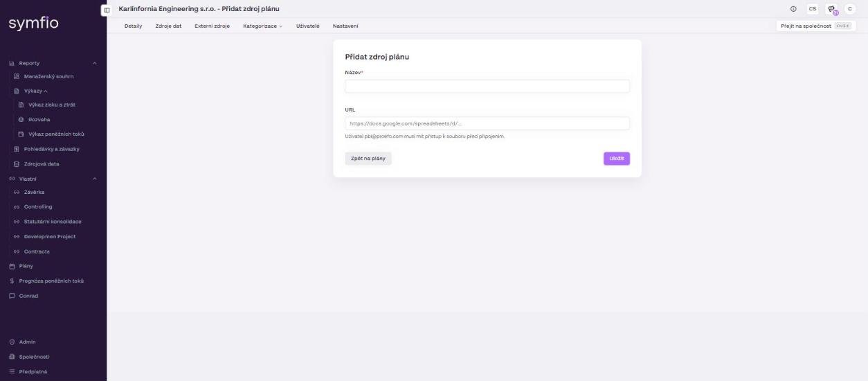868x381 pixels.
Task: Open Výkaz peněžních toků
Action: click(56, 134)
